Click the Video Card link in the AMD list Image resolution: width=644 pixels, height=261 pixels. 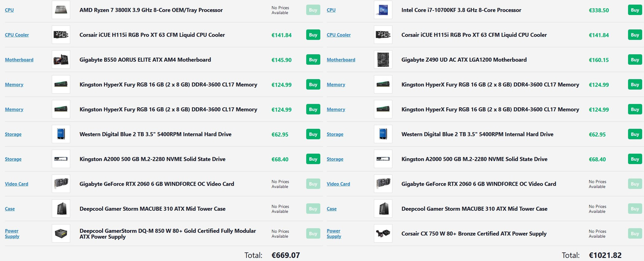click(17, 184)
